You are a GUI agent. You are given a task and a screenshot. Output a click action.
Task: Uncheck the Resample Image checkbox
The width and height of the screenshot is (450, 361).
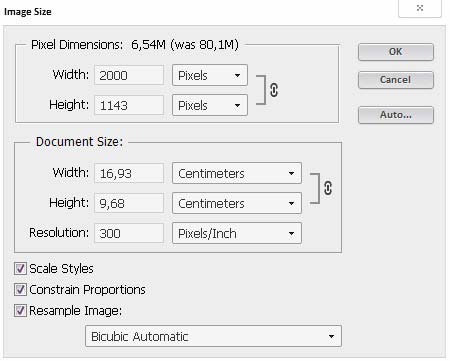[x=20, y=311]
